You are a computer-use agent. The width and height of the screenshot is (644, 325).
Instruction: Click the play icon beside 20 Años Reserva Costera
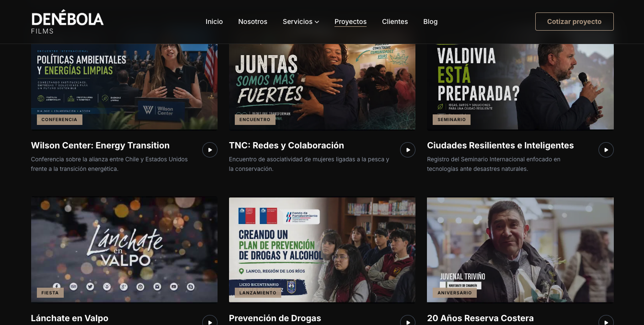(x=606, y=321)
